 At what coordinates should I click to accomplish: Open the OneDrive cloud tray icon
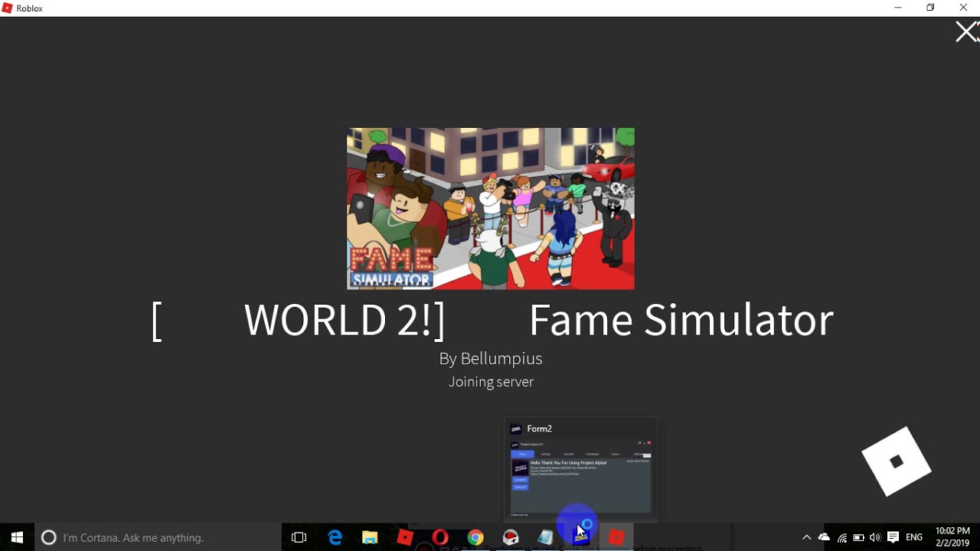[824, 537]
